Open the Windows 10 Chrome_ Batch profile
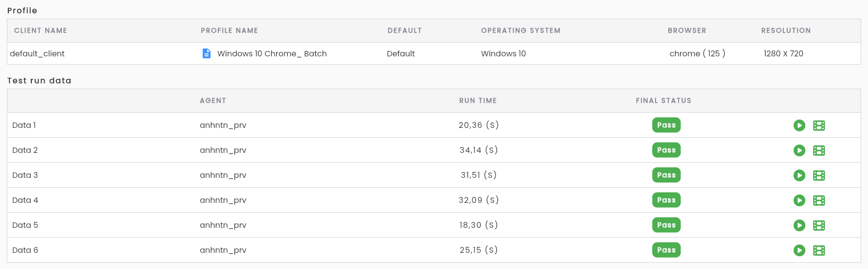Image resolution: width=868 pixels, height=269 pixels. (x=272, y=53)
